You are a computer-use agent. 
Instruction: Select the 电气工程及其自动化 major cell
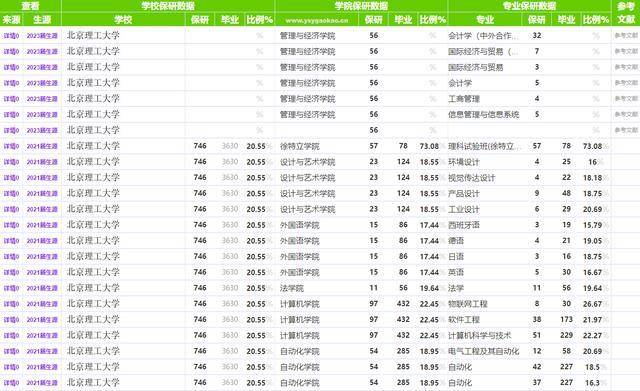click(484, 351)
